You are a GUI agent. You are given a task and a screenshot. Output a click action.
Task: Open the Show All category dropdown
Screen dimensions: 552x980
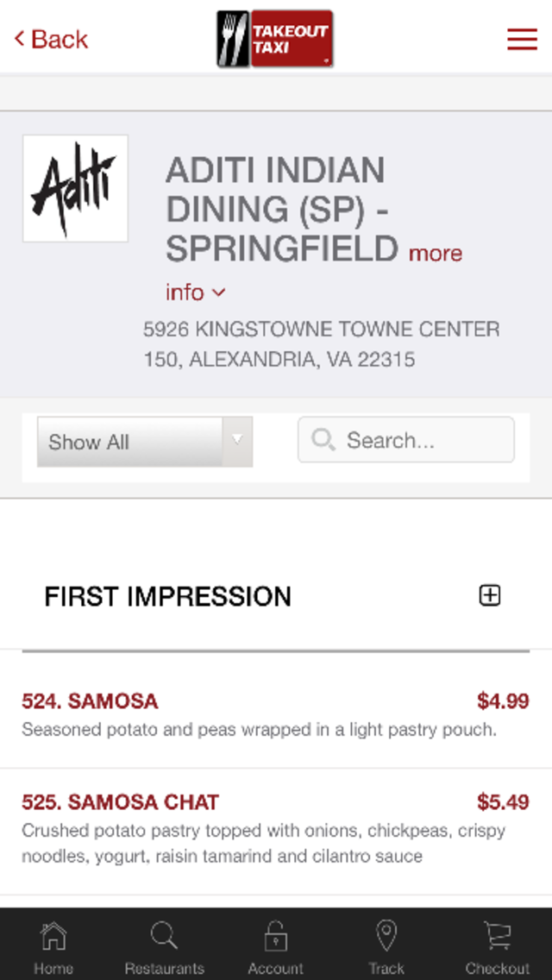[144, 442]
